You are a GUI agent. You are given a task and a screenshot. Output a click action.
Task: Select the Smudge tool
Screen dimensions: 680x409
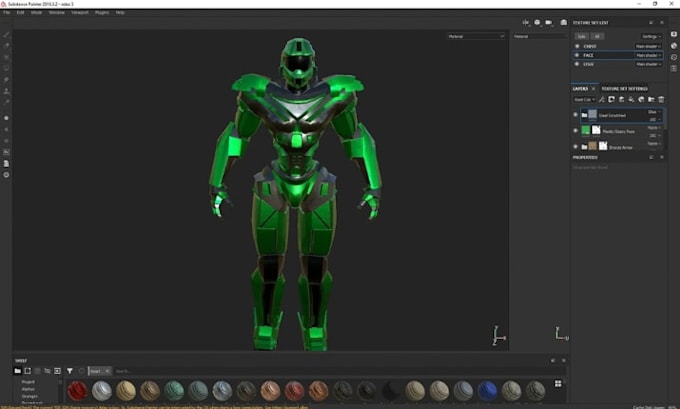click(6, 79)
